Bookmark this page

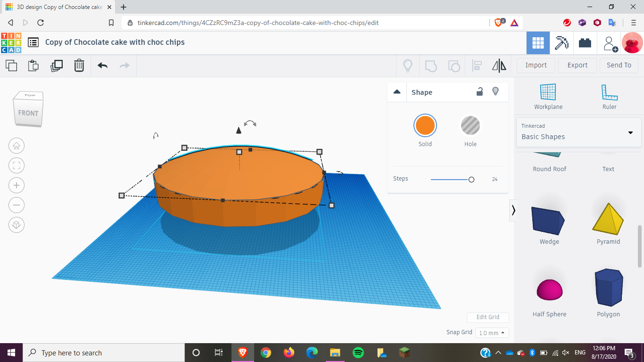[x=111, y=23]
